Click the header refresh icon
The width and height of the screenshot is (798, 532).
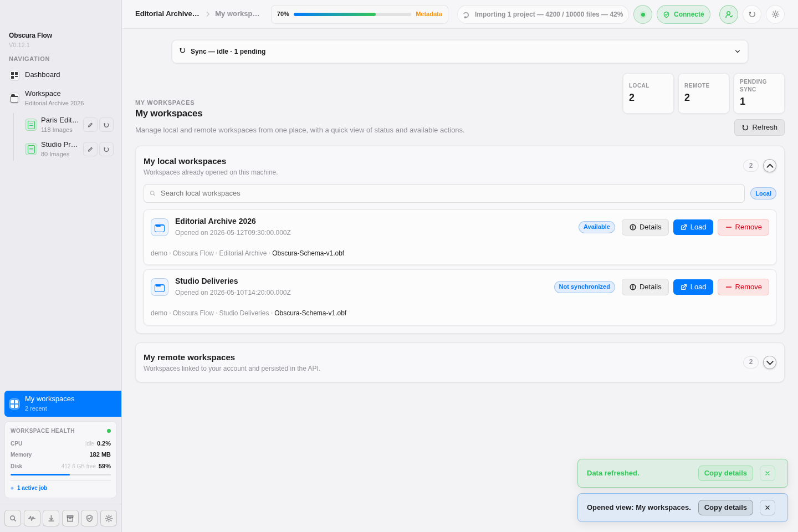coord(752,14)
